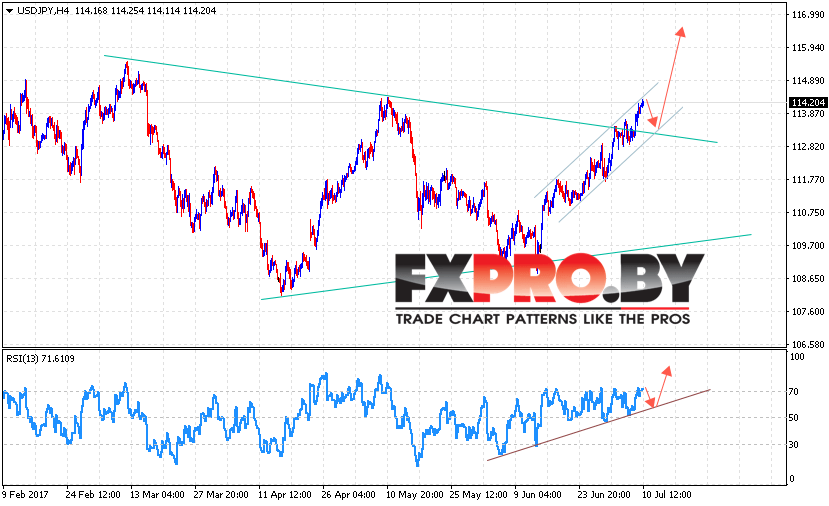Screen dimensions: 829x506
Task: Select the USDJPY,H4 symbol label
Action: (43, 11)
